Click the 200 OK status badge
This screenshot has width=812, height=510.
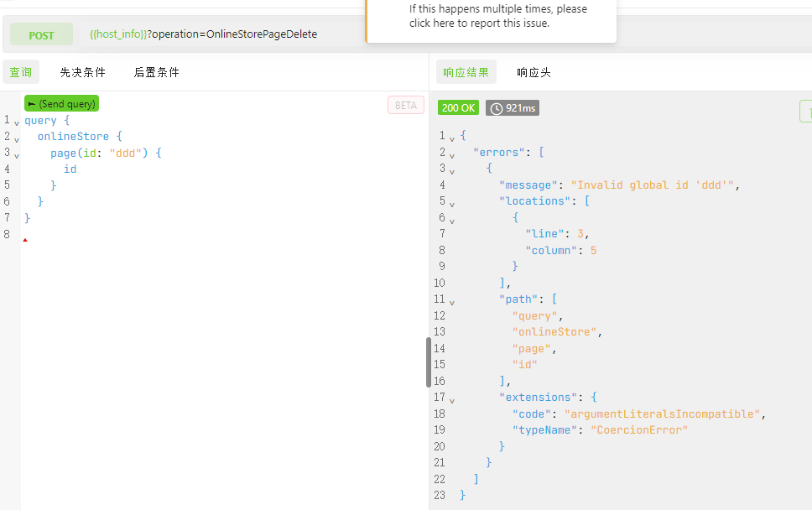point(459,108)
